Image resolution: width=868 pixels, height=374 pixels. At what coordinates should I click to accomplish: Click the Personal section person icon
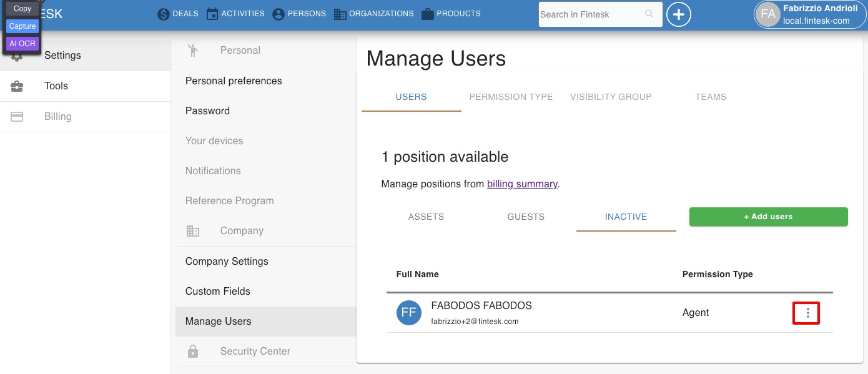(193, 51)
